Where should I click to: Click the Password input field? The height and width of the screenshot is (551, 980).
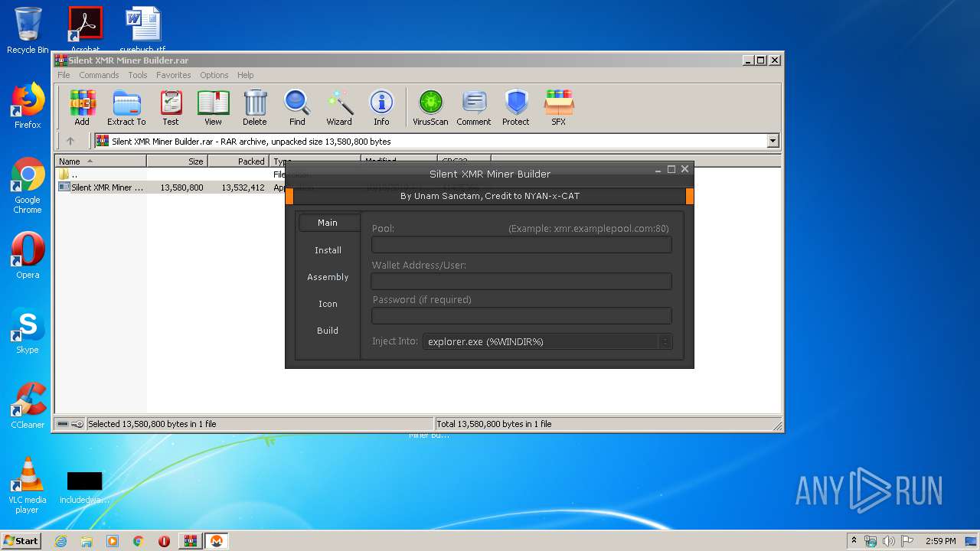coord(521,315)
